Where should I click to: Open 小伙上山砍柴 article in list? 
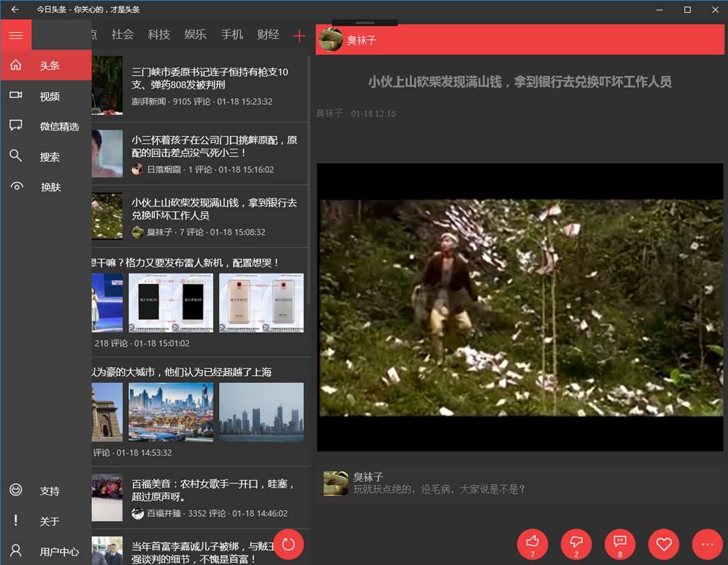click(200, 217)
